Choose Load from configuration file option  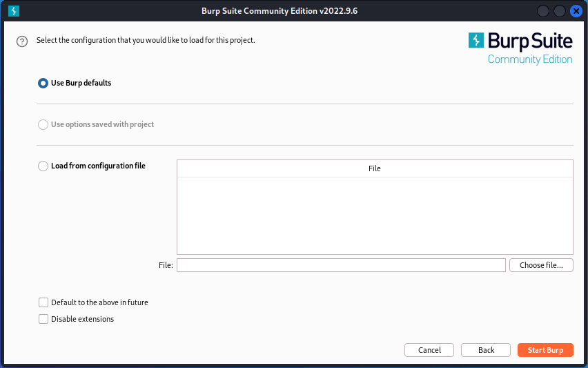[43, 166]
